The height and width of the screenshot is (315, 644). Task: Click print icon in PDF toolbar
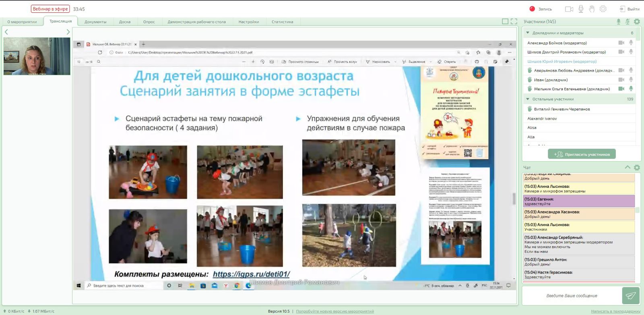[477, 62]
